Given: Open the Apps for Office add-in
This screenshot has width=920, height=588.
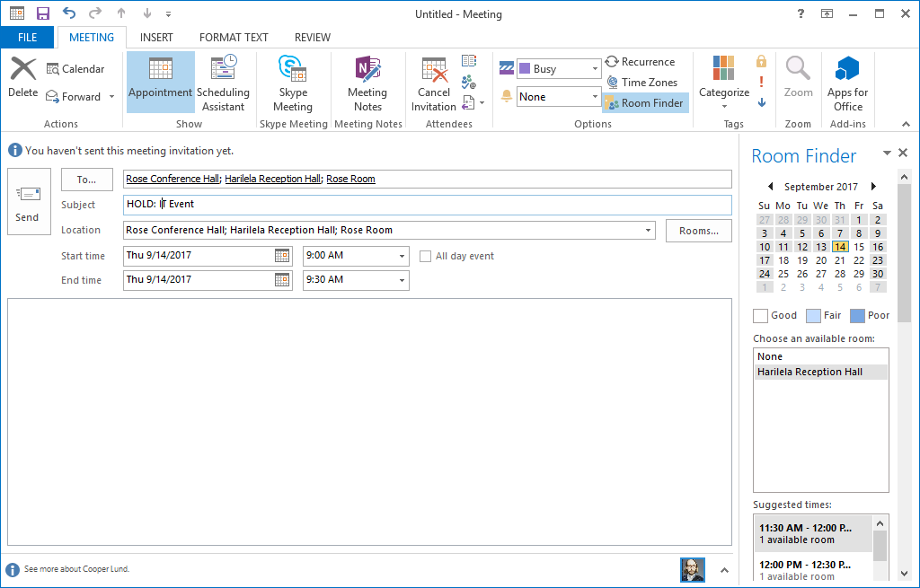Looking at the screenshot, I should 847,69.
